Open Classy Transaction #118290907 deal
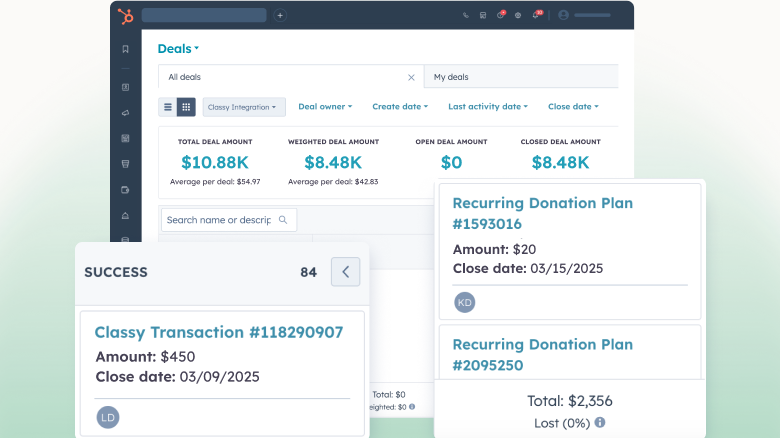The height and width of the screenshot is (438, 780). [x=219, y=332]
